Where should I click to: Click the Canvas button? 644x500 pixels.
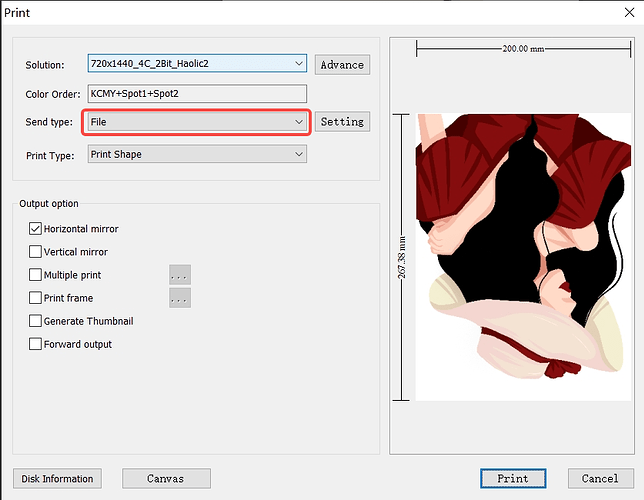(x=166, y=479)
